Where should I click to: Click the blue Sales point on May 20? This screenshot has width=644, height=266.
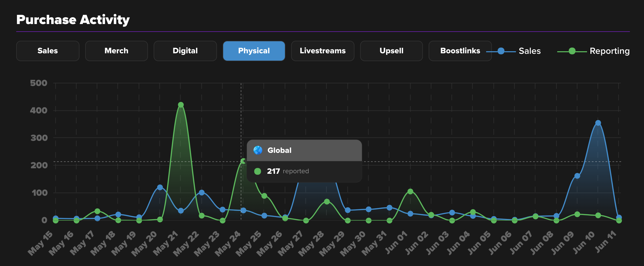(x=160, y=187)
